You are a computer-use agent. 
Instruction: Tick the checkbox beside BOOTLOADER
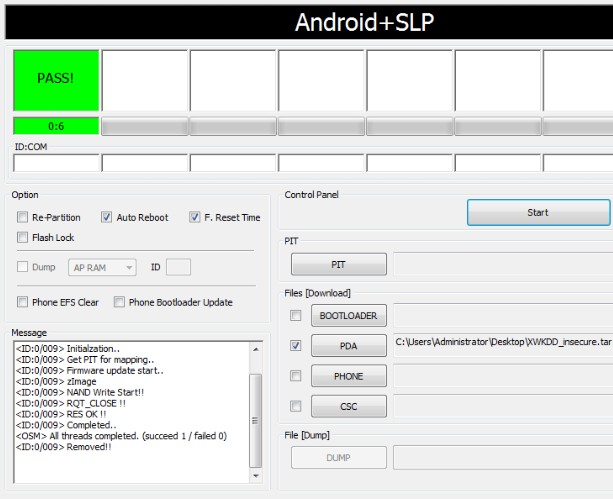pyautogui.click(x=296, y=315)
